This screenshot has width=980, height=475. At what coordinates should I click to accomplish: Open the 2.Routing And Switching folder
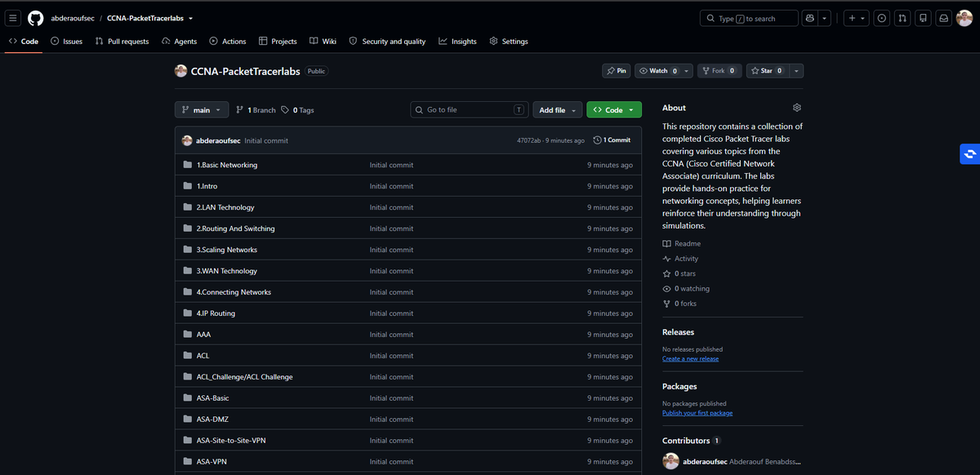235,229
